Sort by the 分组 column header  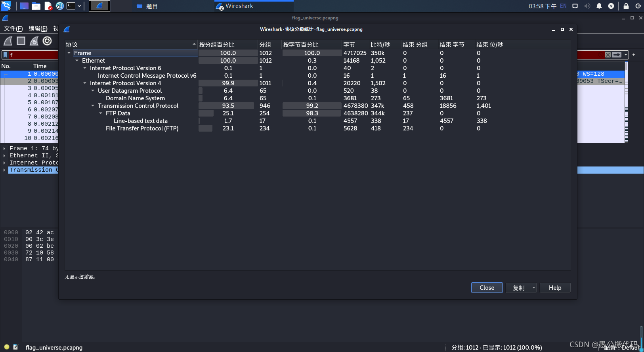pyautogui.click(x=269, y=45)
